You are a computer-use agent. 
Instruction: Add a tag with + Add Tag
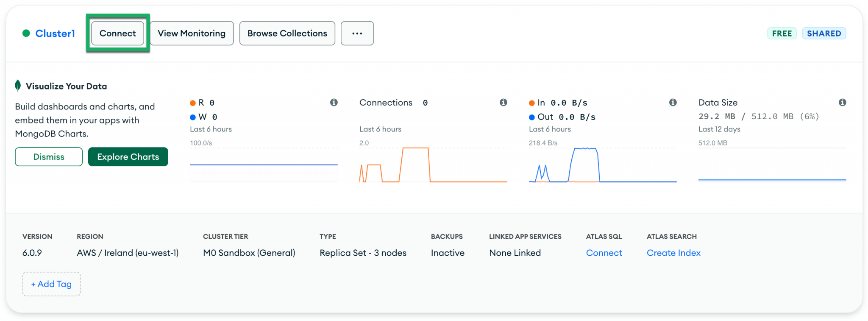(51, 284)
